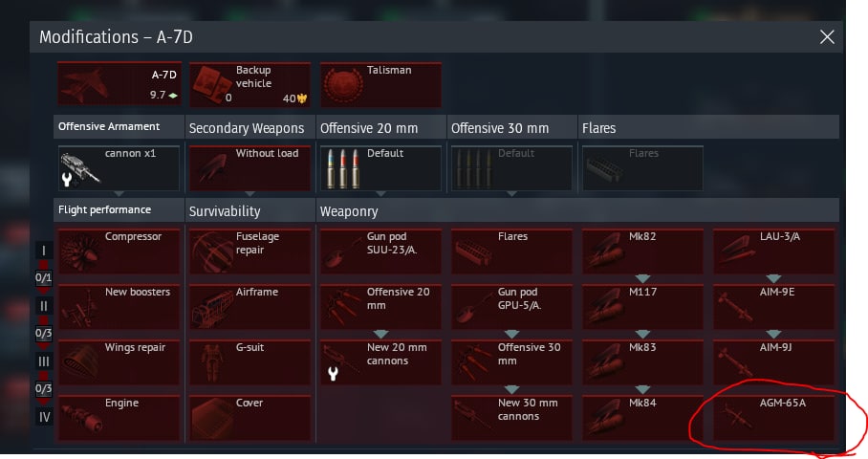The width and height of the screenshot is (868, 459).
Task: Select the Airframe modification
Action: pyautogui.click(x=250, y=307)
